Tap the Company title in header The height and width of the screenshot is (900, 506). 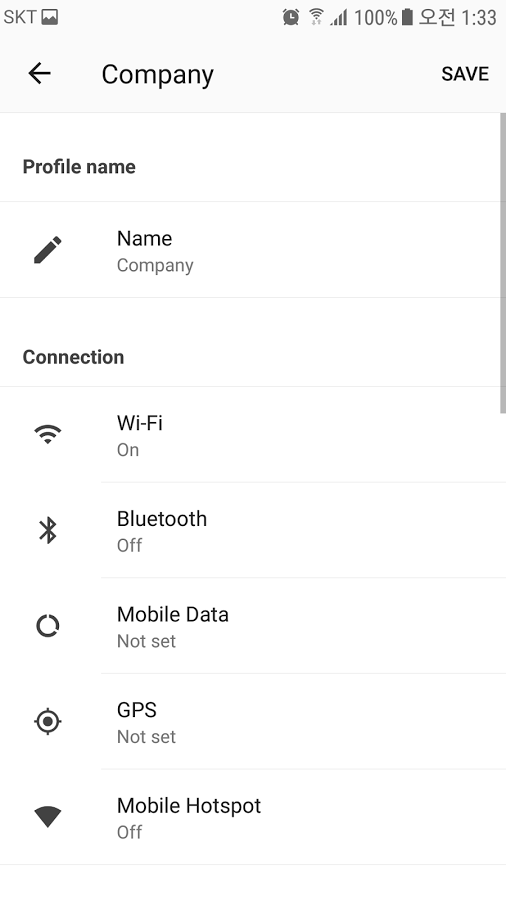(158, 75)
